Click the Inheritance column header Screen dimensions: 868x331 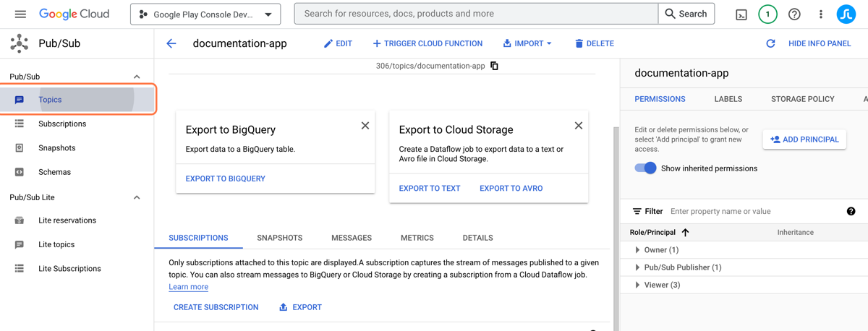(x=796, y=233)
